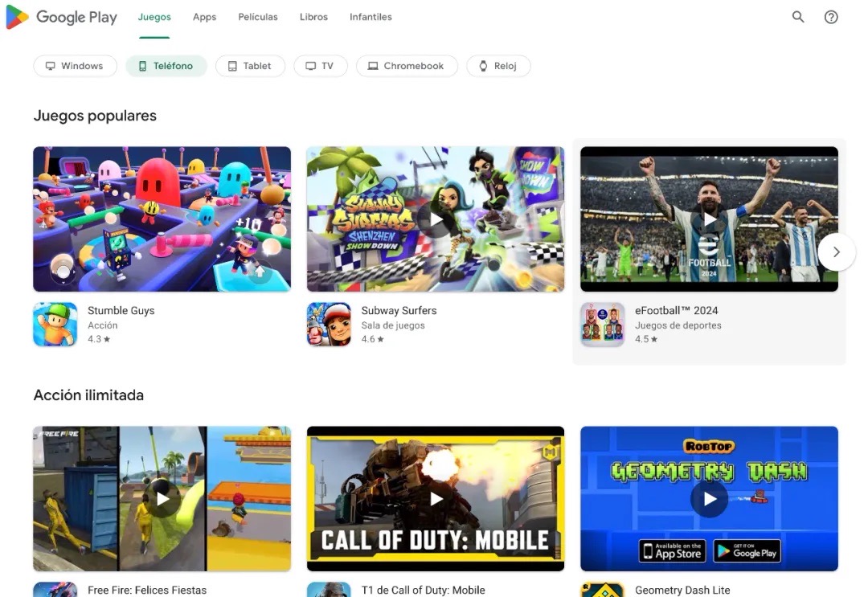Open T1 de Call of Duty: Mobile title
Image resolution: width=868 pixels, height=597 pixels.
423,590
